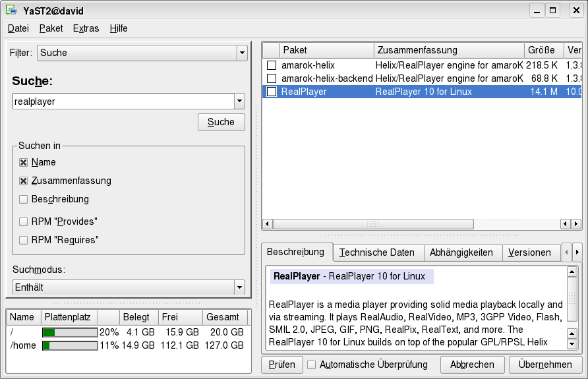Image resolution: width=588 pixels, height=379 pixels.
Task: Mark RealPlayer package checkbox for installation
Action: [x=272, y=92]
